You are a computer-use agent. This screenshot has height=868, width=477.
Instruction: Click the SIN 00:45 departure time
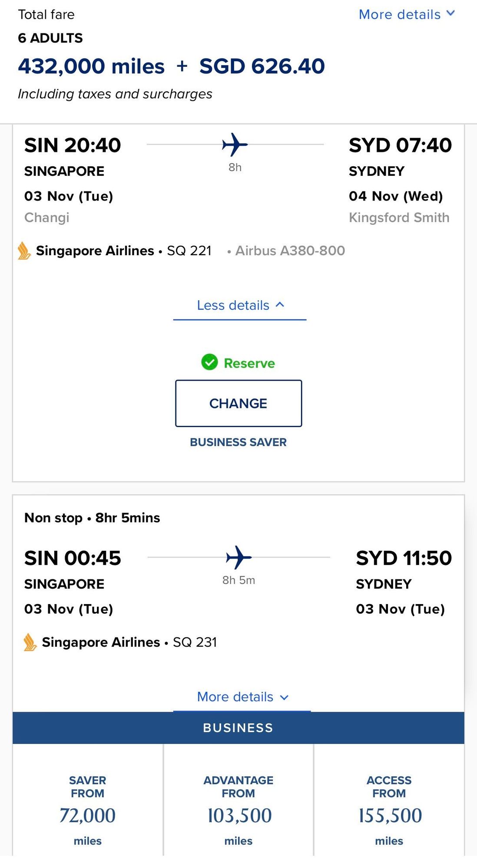[73, 558]
